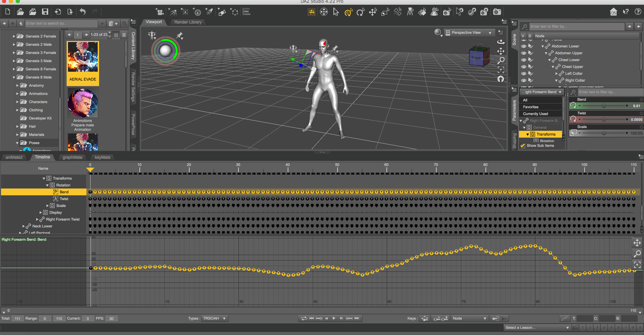
Task: Select the Scale tool in toolbar
Action: click(385, 12)
